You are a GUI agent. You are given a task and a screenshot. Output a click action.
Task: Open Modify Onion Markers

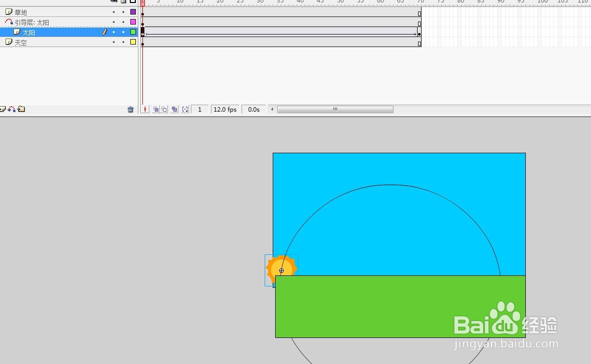pyautogui.click(x=185, y=109)
